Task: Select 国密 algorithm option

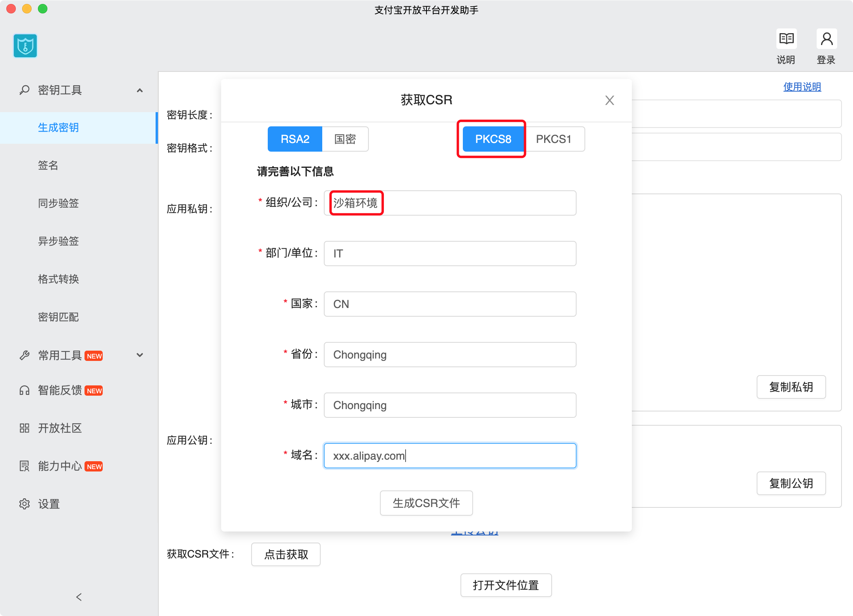Action: (345, 139)
